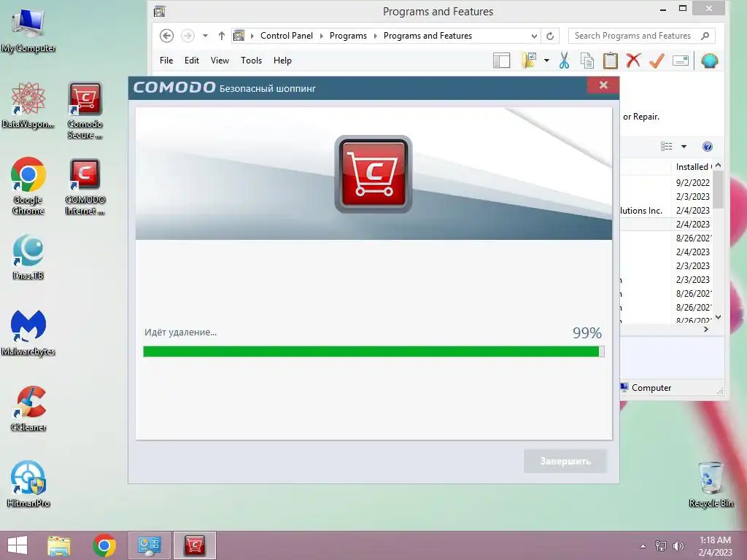
Task: Toggle the preview pane layout icon
Action: 501,61
